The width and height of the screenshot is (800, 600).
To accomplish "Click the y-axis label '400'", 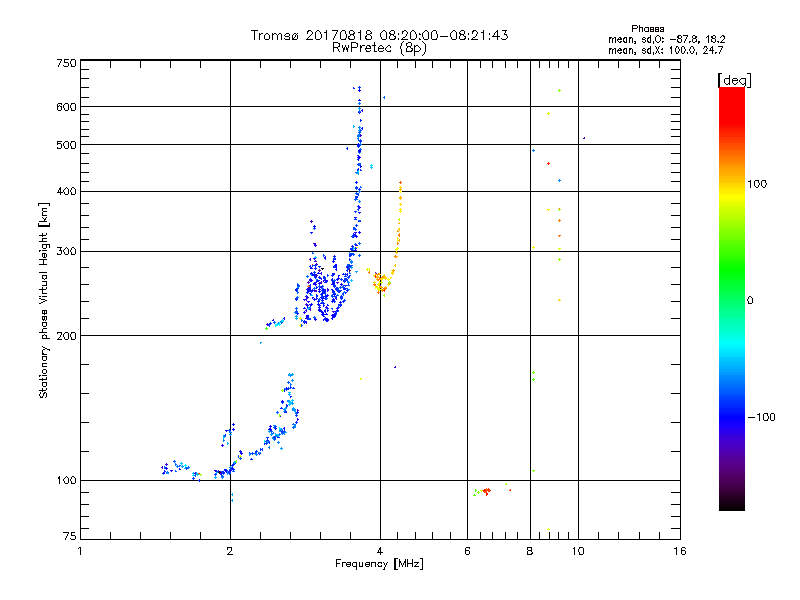I will pyautogui.click(x=66, y=191).
